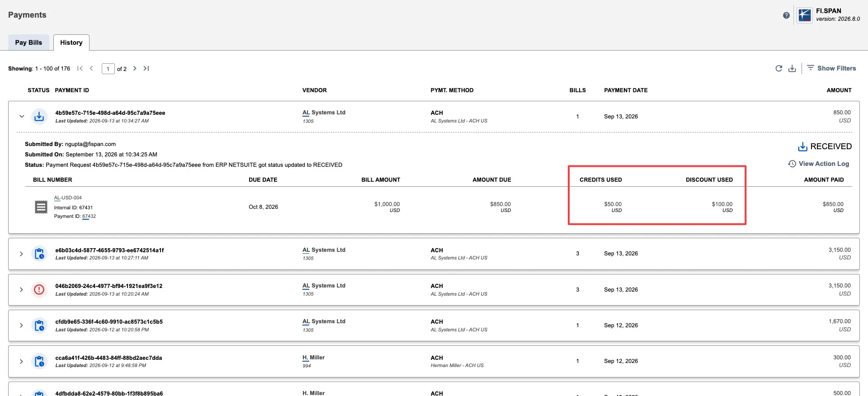Expand payment e6b03c4d row
The width and height of the screenshot is (868, 396).
[21, 254]
